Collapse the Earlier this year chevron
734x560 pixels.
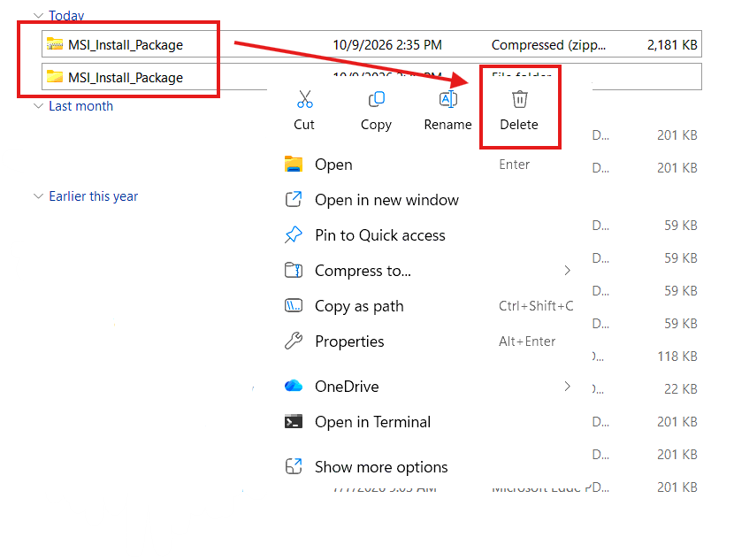(38, 196)
